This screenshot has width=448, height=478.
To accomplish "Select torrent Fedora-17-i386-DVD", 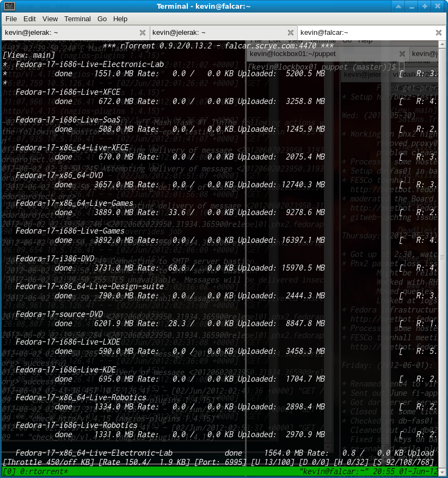I will pyautogui.click(x=55, y=259).
